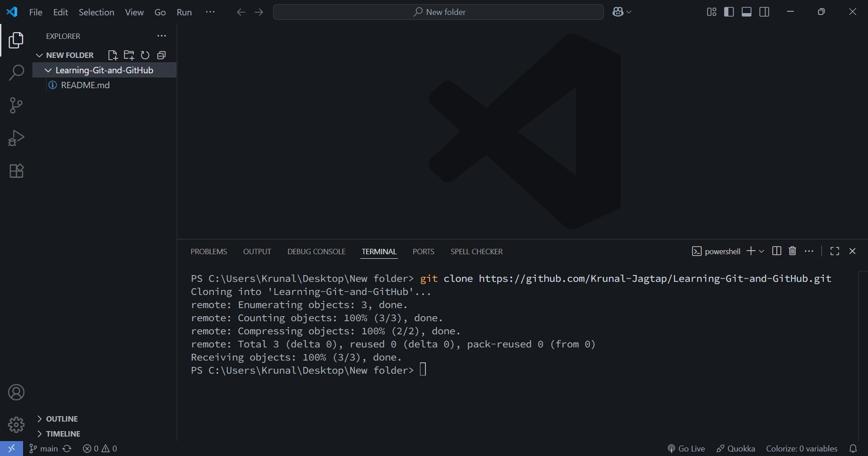Click the main branch indicator
This screenshot has height=456, width=868.
(x=44, y=448)
